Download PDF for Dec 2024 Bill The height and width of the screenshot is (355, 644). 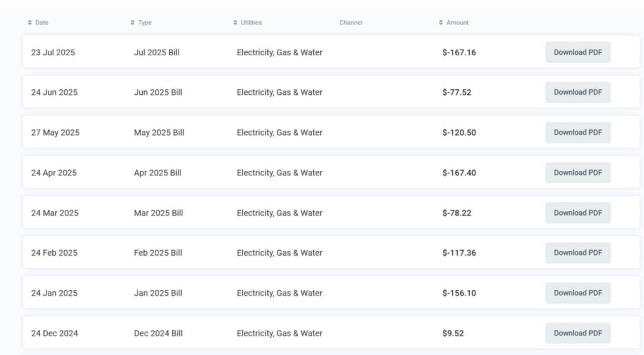coord(578,333)
